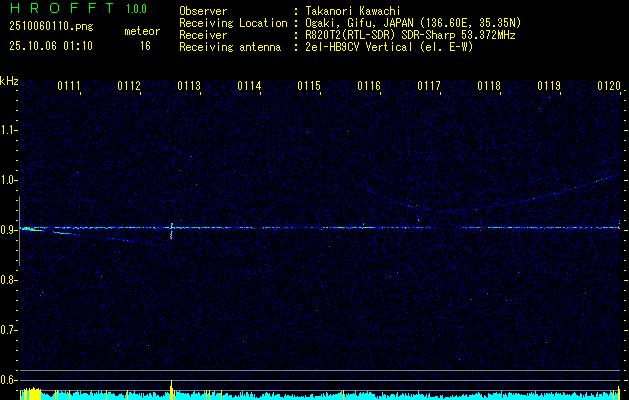
Task: Click the 0113 time marker
Action: click(x=189, y=85)
